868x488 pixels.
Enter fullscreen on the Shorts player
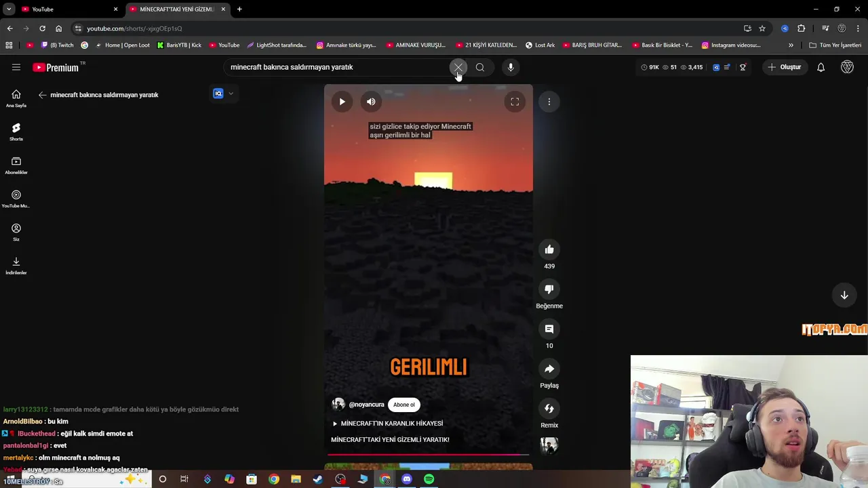pos(515,102)
